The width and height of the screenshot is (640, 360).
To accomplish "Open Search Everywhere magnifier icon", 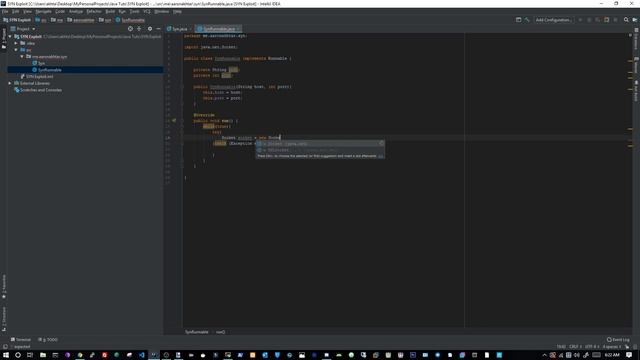I will [x=626, y=20].
